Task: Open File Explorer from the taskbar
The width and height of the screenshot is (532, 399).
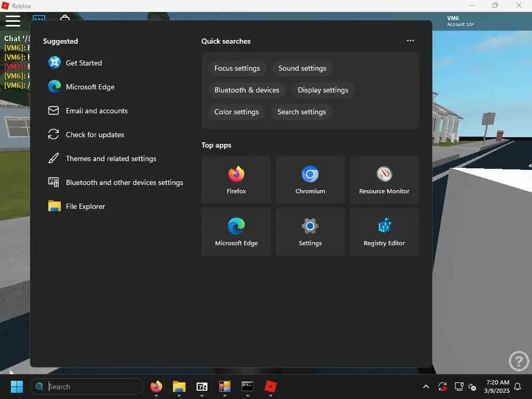Action: [179, 387]
